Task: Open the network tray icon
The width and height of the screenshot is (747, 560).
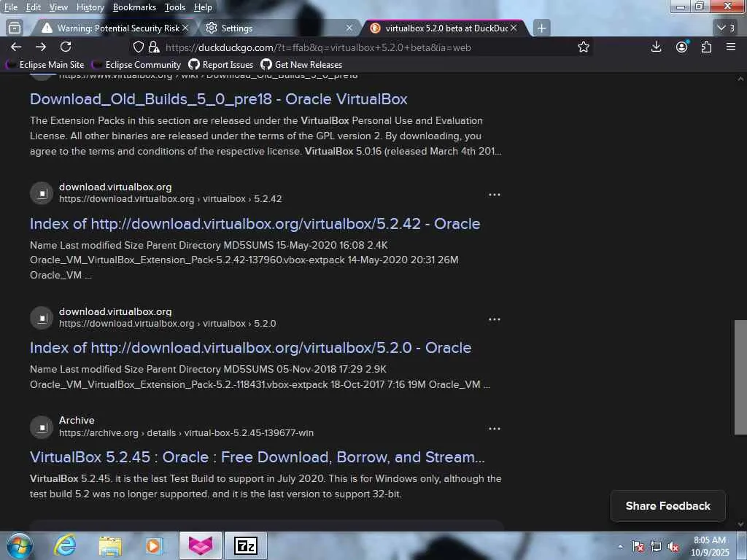Action: click(656, 547)
